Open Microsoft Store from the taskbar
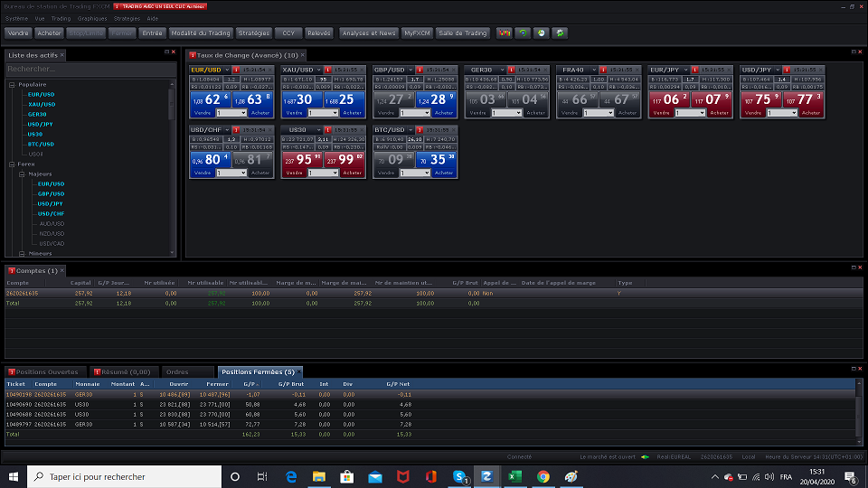This screenshot has height=488, width=868. click(x=347, y=476)
